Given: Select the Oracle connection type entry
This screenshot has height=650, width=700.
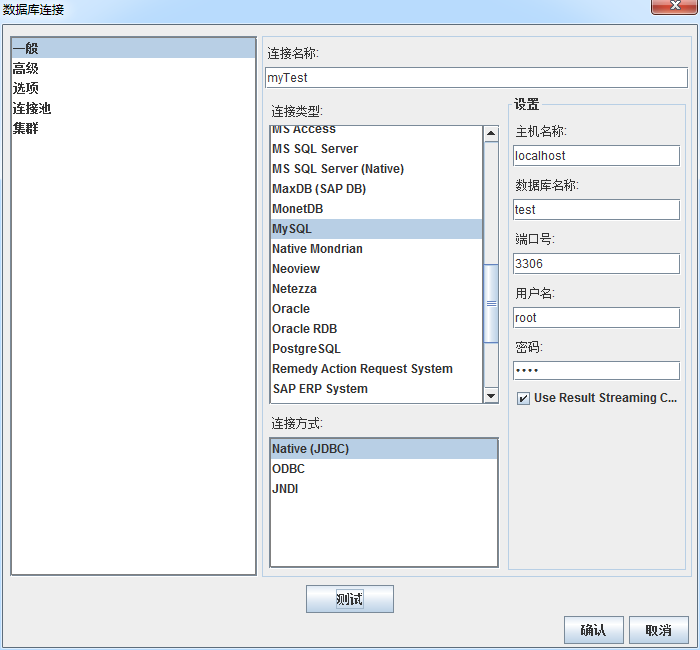Looking at the screenshot, I should [376, 308].
